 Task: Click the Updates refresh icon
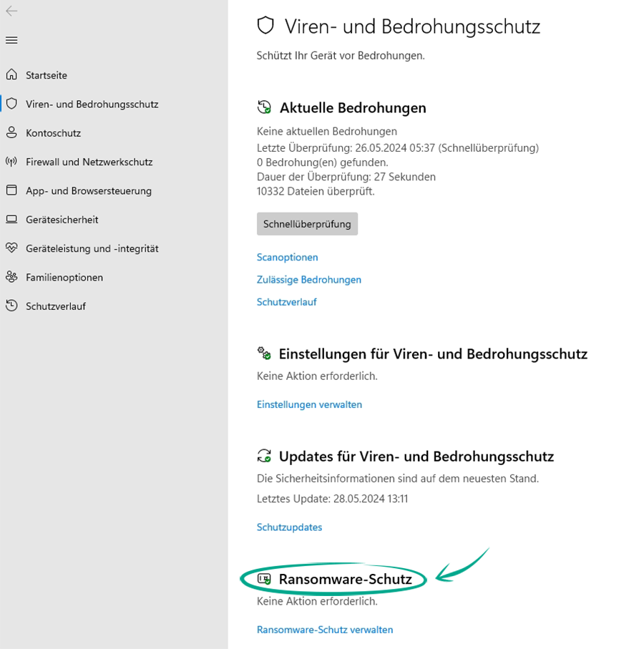tap(264, 456)
